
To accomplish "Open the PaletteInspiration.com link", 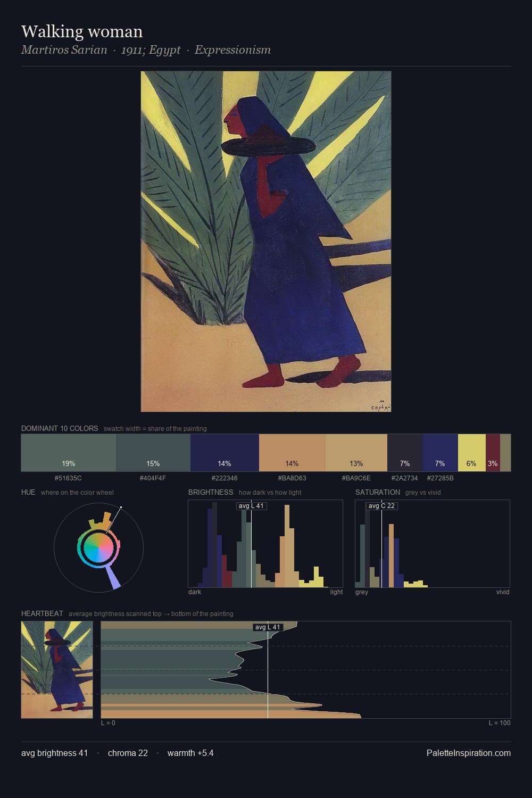I will tap(469, 753).
